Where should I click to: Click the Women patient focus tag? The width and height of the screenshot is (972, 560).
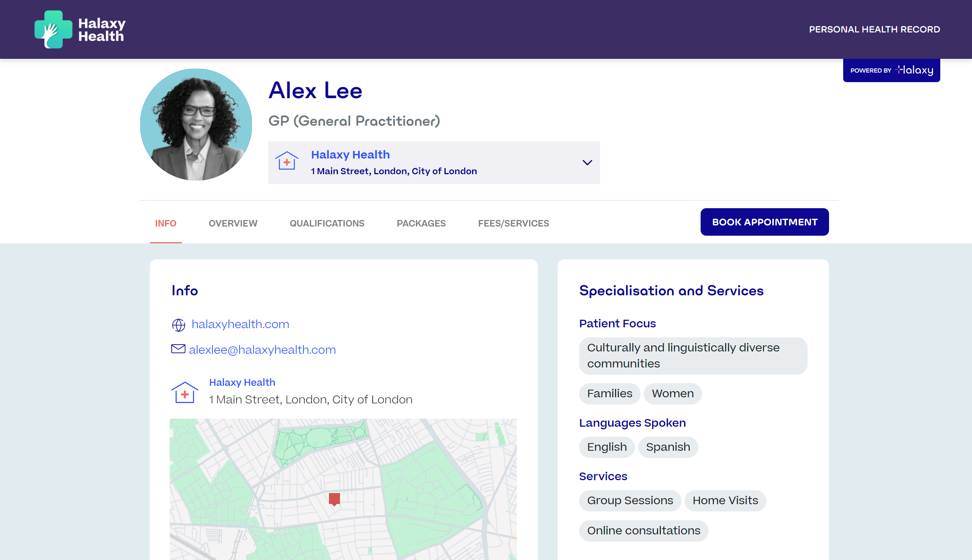[x=673, y=394]
